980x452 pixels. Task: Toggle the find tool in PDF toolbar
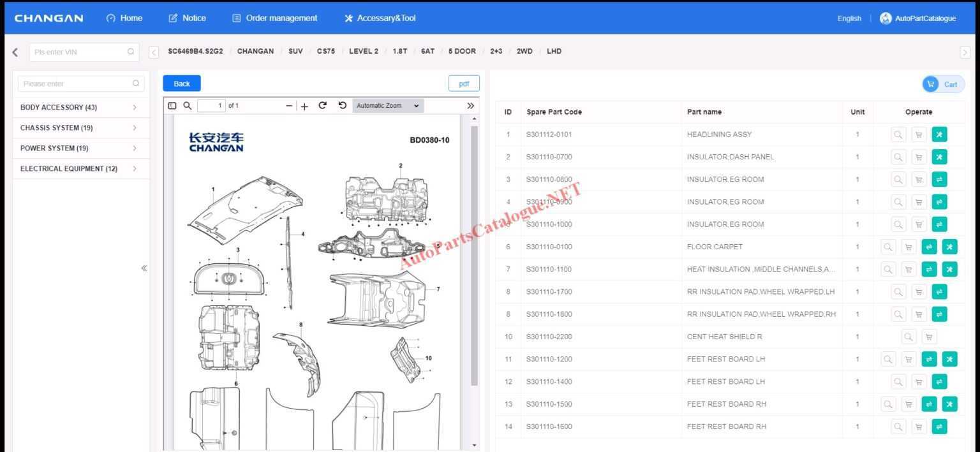(188, 105)
